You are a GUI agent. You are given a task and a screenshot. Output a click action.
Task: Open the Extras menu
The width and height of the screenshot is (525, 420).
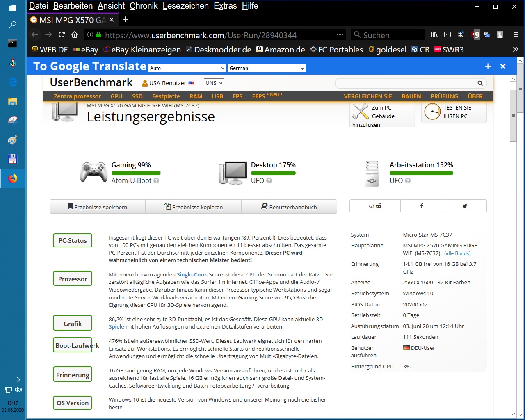(x=225, y=6)
